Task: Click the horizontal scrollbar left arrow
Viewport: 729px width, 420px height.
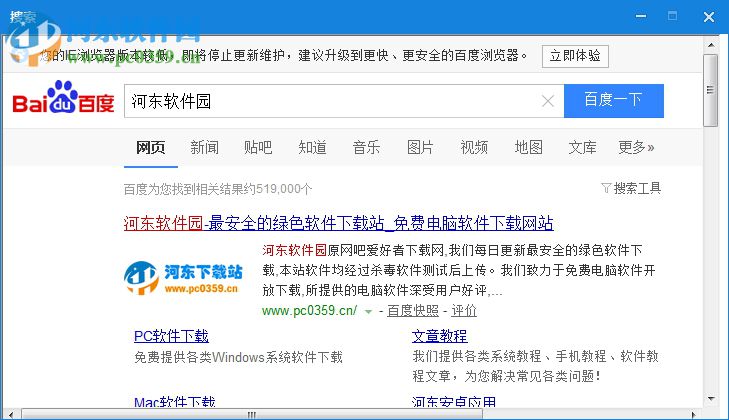Action: (x=11, y=414)
